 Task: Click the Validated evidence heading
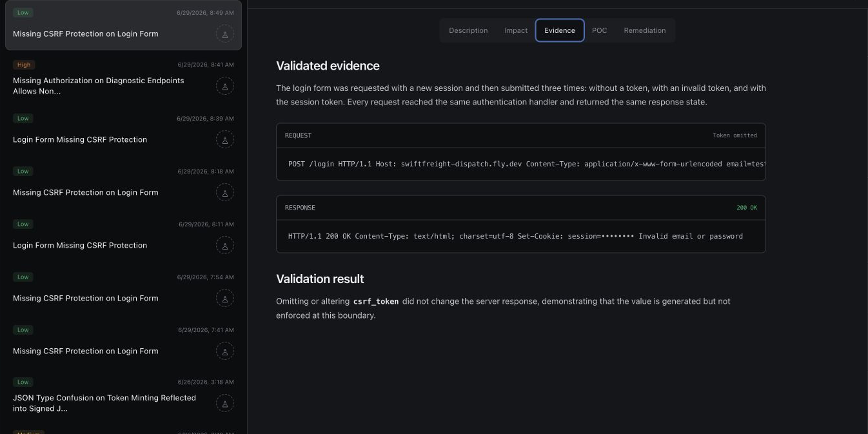tap(328, 66)
